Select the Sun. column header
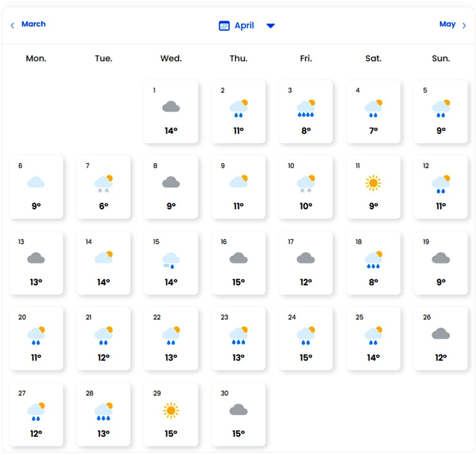Image resolution: width=476 pixels, height=455 pixels. pos(441,58)
